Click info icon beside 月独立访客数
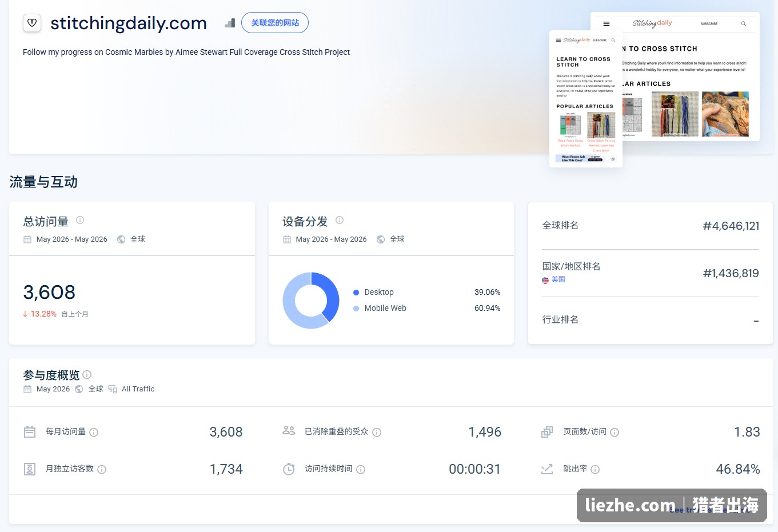 click(102, 470)
